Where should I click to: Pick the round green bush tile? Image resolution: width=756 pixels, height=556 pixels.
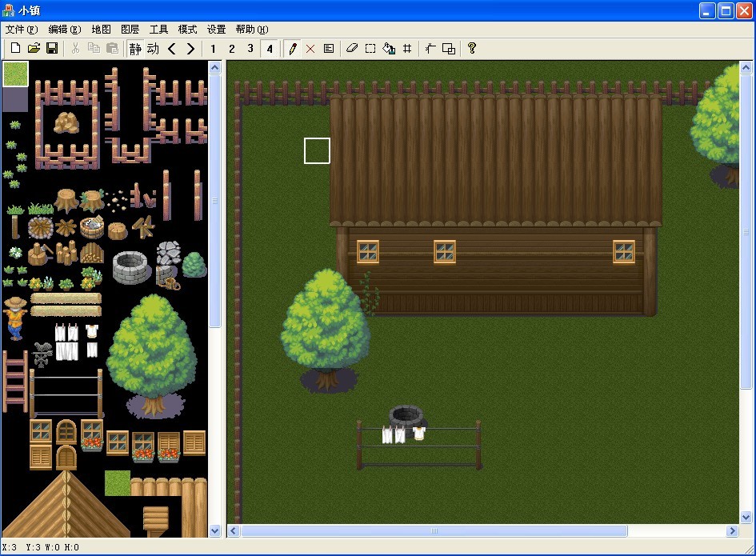[x=194, y=264]
